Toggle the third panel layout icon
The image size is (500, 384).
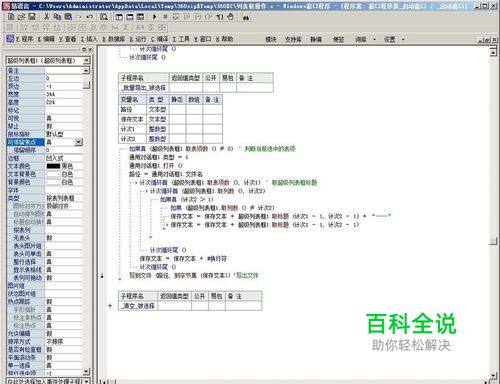point(140,17)
